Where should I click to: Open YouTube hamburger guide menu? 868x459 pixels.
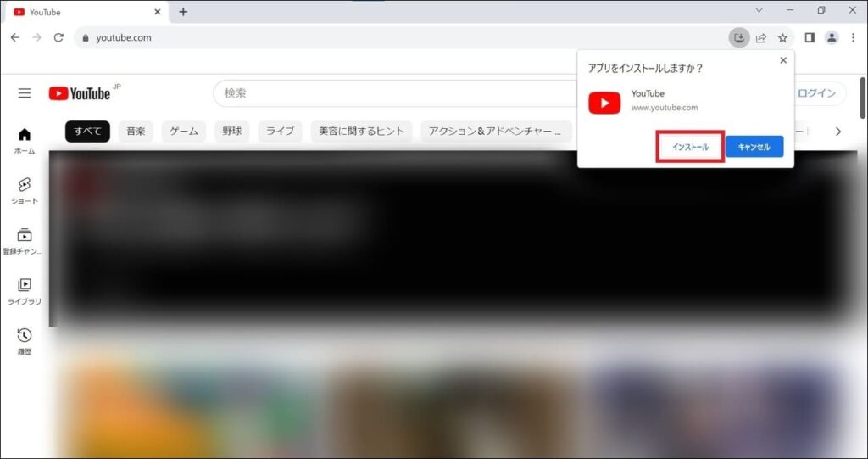(x=25, y=93)
